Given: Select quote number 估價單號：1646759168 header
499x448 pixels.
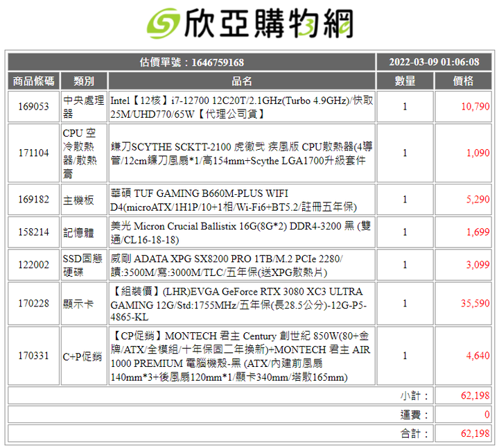Looking at the screenshot, I should [x=191, y=62].
